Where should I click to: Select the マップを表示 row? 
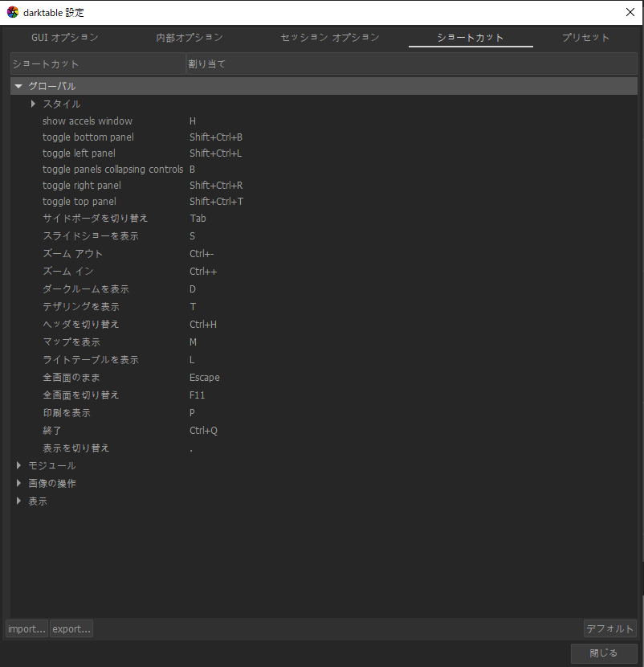click(x=324, y=342)
